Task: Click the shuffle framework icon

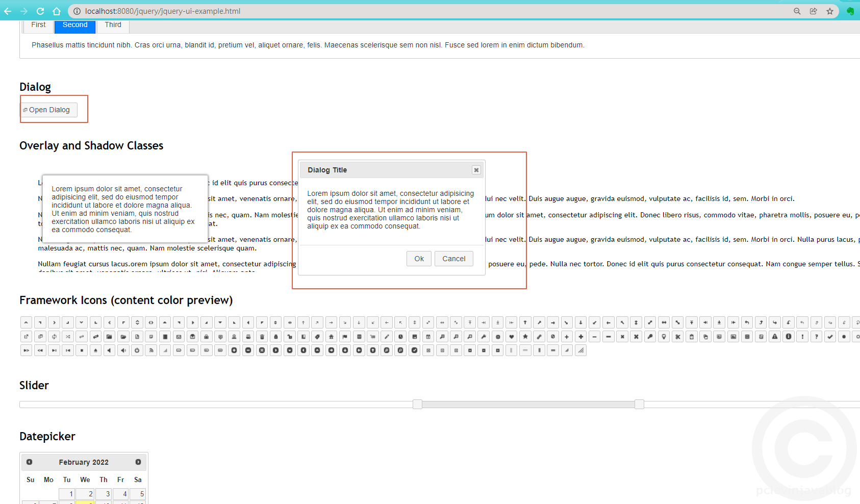Action: pyautogui.click(x=68, y=337)
